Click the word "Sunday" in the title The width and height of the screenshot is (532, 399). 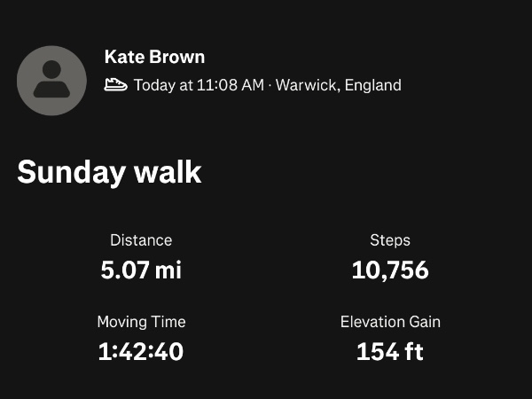71,172
